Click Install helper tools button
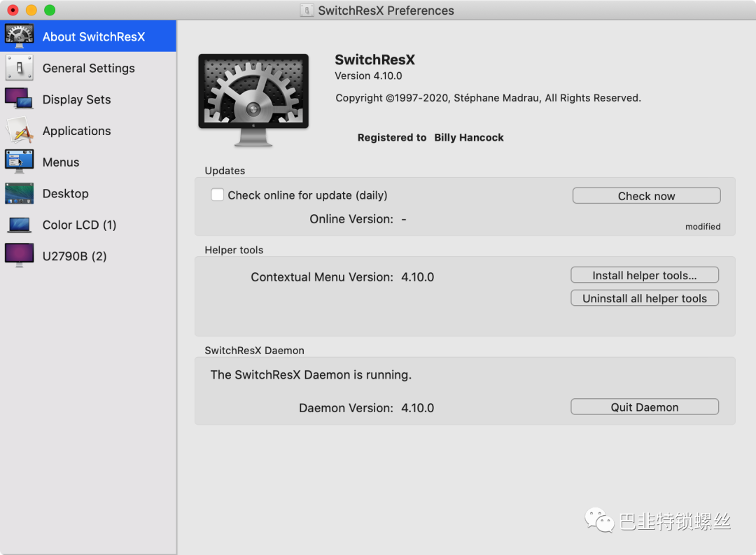 pos(645,275)
